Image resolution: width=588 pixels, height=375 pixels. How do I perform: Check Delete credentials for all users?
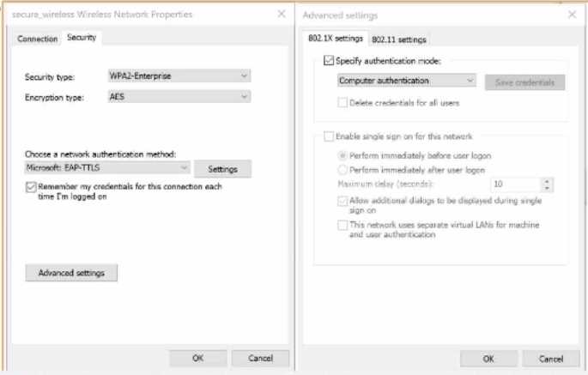coord(343,103)
